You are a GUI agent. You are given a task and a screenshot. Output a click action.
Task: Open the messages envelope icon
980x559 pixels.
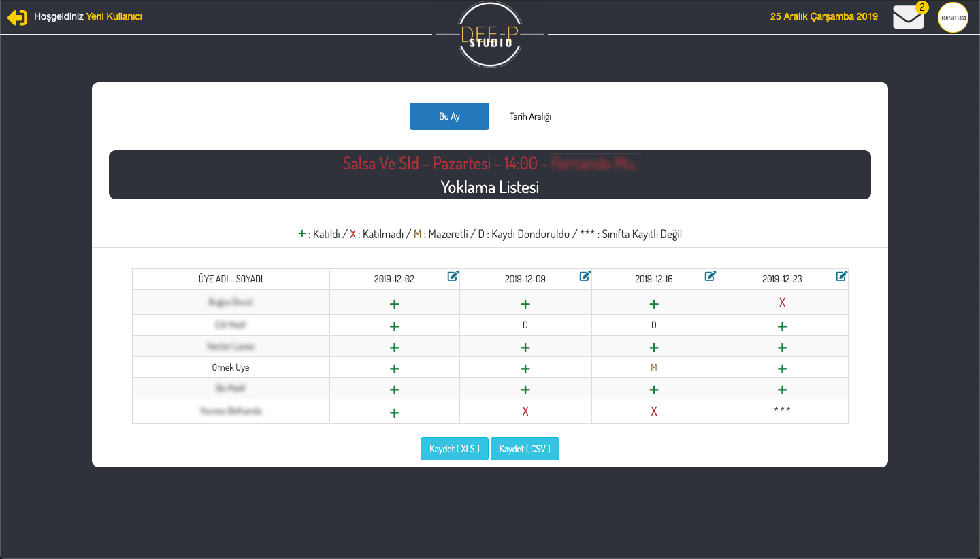(908, 17)
